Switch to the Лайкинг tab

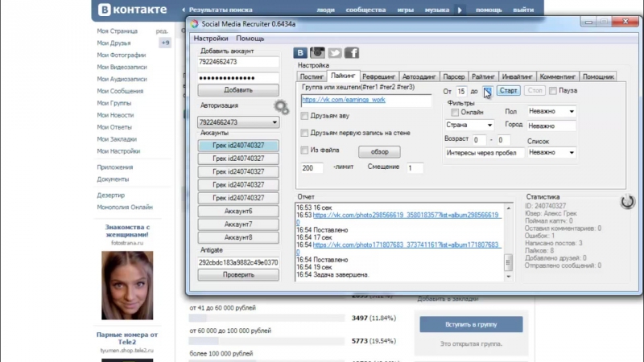[343, 76]
